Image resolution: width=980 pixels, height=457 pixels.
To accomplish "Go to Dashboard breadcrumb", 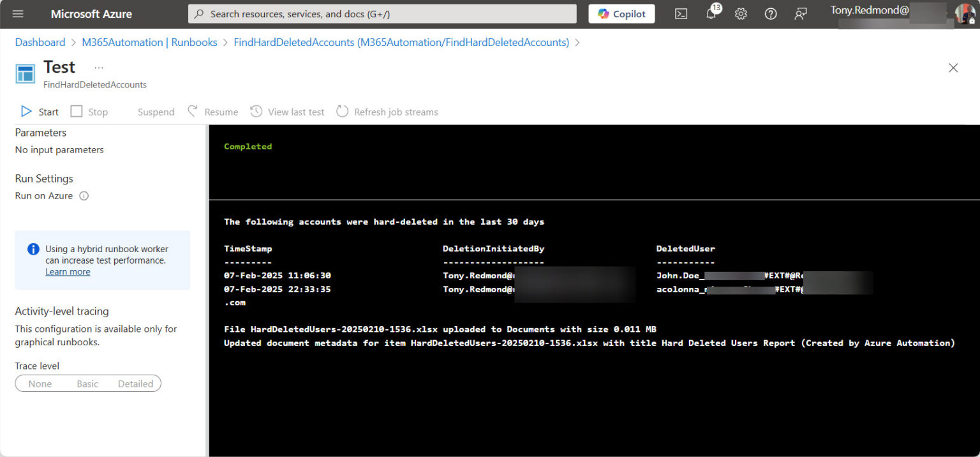I will click(x=40, y=42).
